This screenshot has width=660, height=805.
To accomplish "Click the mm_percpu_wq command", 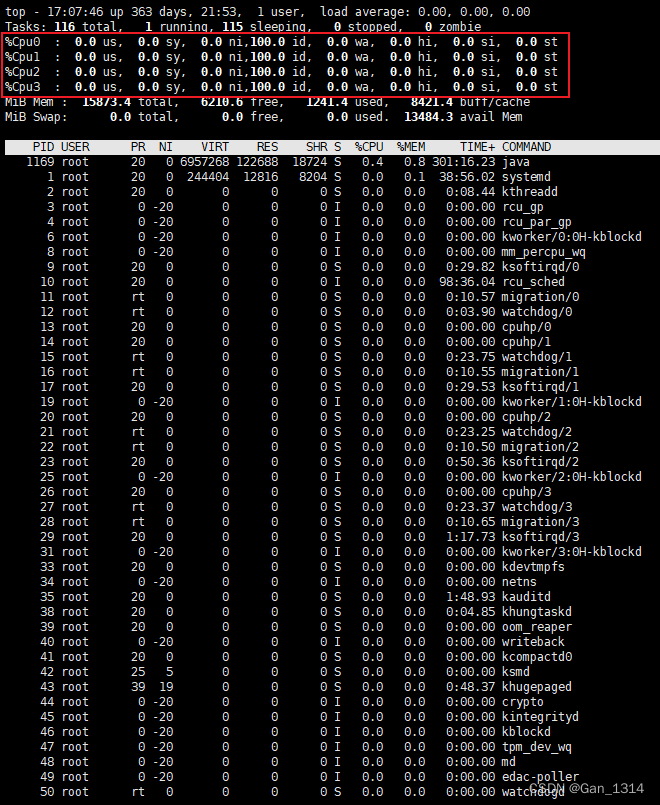I will pyautogui.click(x=543, y=252).
